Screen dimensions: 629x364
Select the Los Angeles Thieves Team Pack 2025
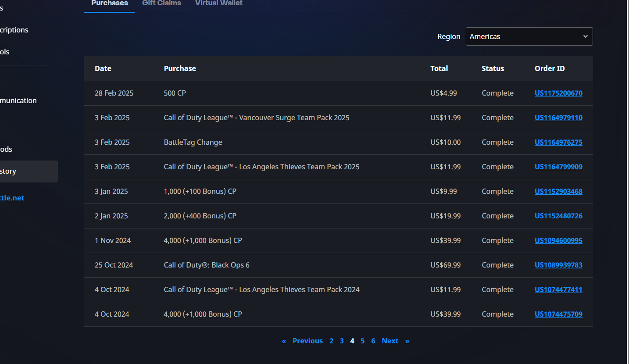(x=261, y=167)
